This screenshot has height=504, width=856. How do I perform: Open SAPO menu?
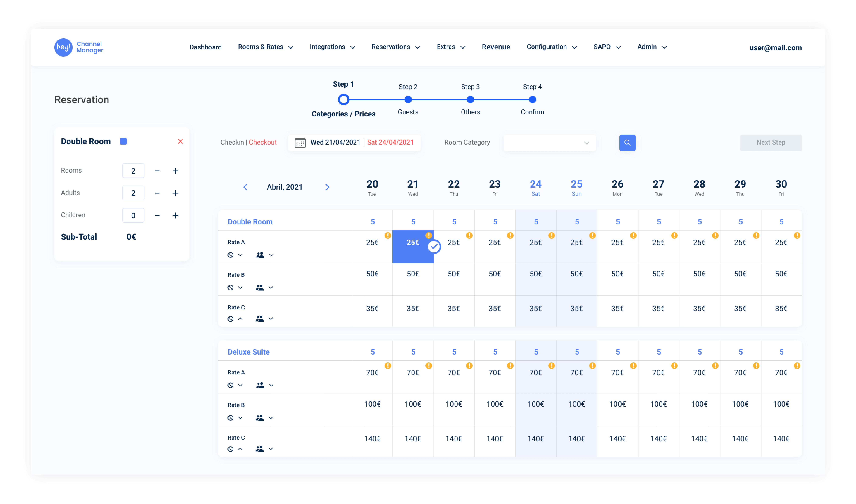click(x=607, y=47)
